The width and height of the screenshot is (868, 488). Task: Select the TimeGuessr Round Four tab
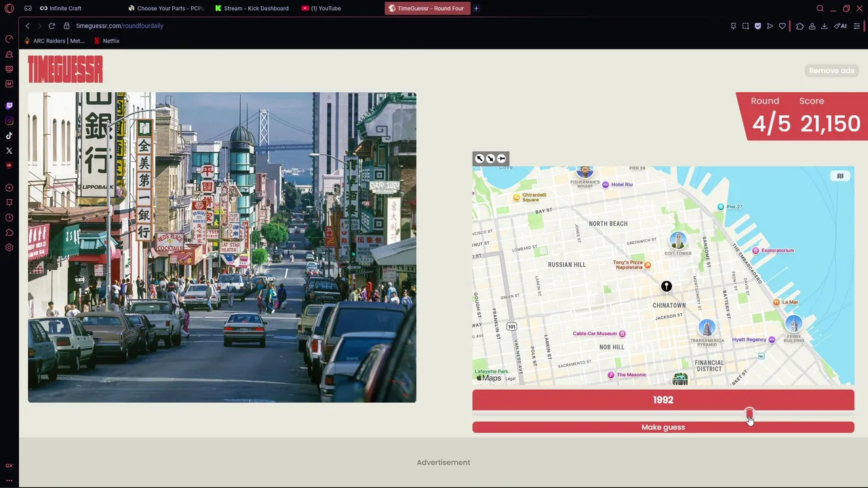[x=427, y=8]
